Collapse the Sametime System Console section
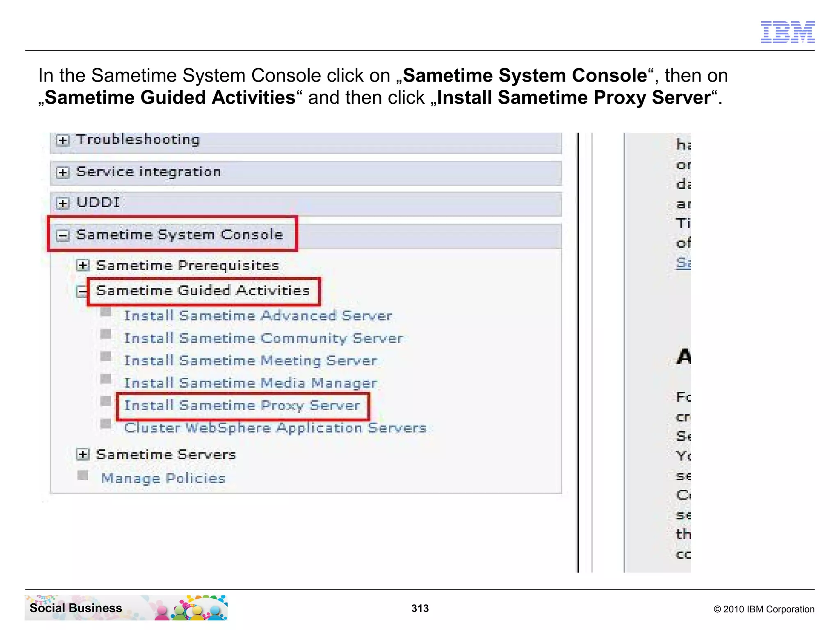Viewport: 840px width, 630px height. (x=62, y=235)
